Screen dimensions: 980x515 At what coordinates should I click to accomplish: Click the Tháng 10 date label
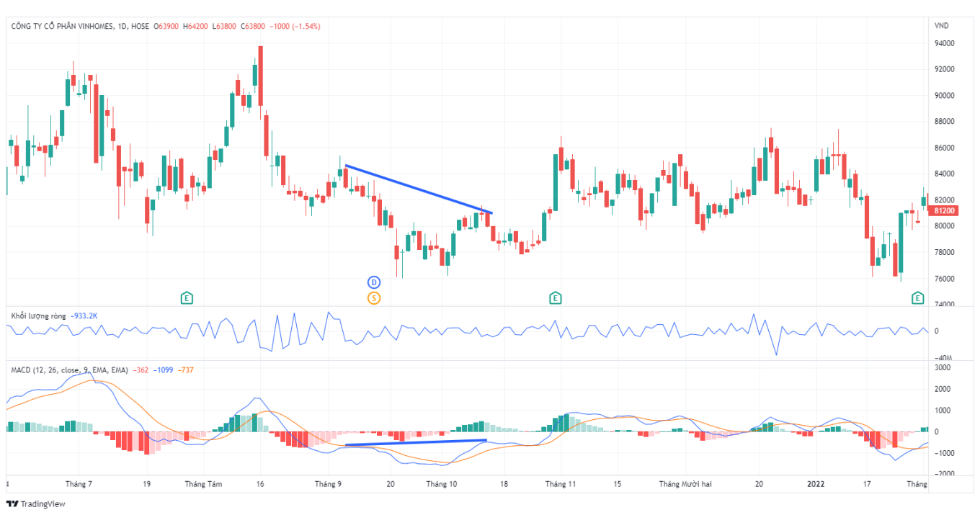coord(442,484)
